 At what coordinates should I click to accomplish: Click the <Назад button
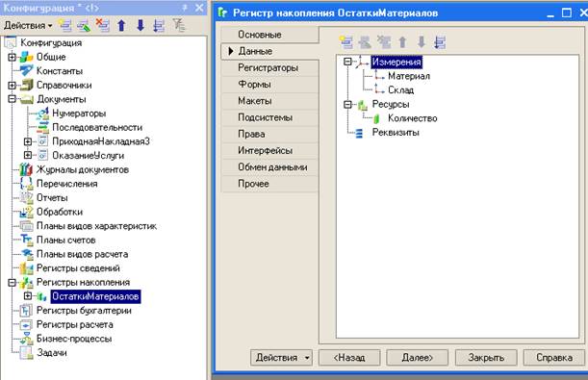click(349, 358)
